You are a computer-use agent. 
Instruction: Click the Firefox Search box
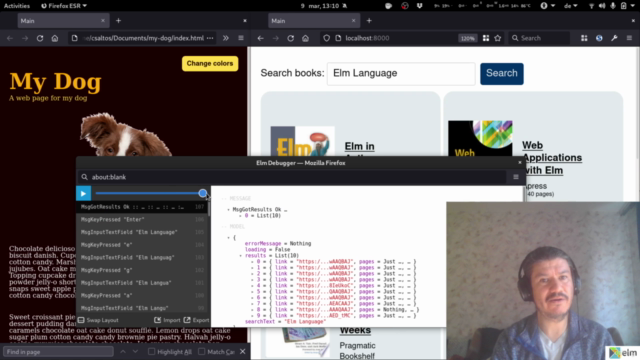click(539, 38)
